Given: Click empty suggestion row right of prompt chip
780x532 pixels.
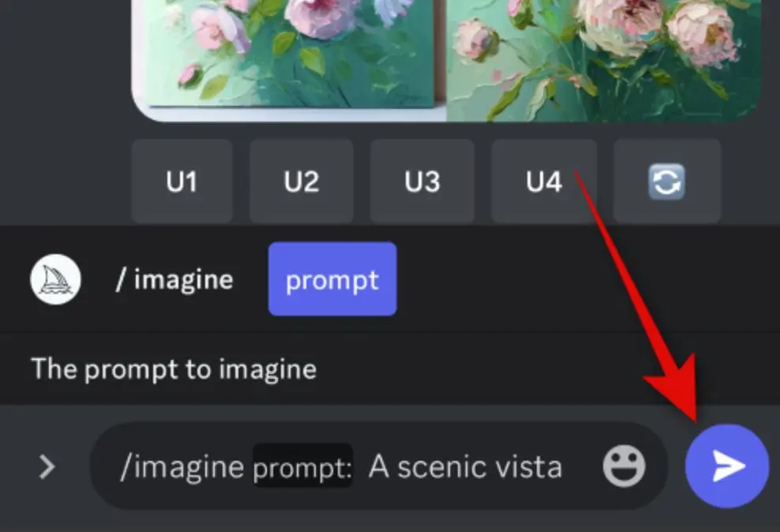Looking at the screenshot, I should (x=584, y=279).
